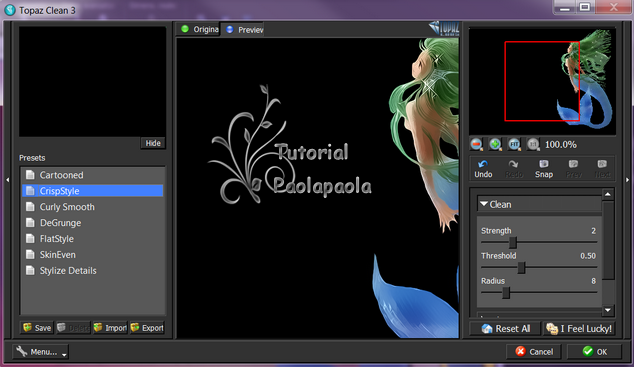
Task: Switch to the Original view tab
Action: 199,29
